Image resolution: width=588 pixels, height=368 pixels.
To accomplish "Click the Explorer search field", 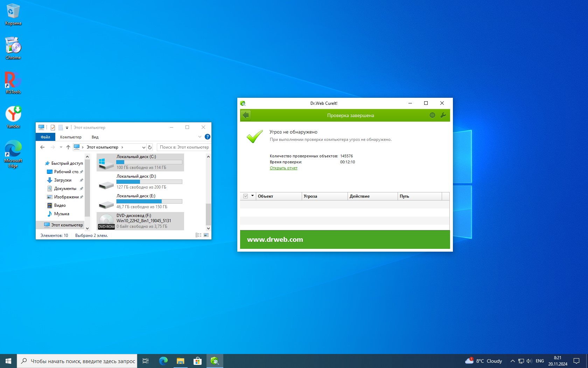I will (x=184, y=147).
